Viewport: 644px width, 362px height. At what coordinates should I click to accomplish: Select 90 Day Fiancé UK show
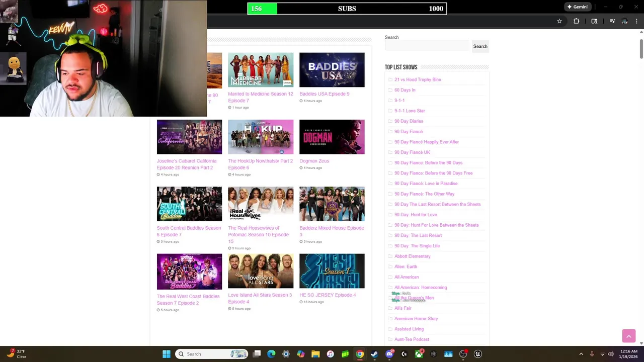(412, 152)
